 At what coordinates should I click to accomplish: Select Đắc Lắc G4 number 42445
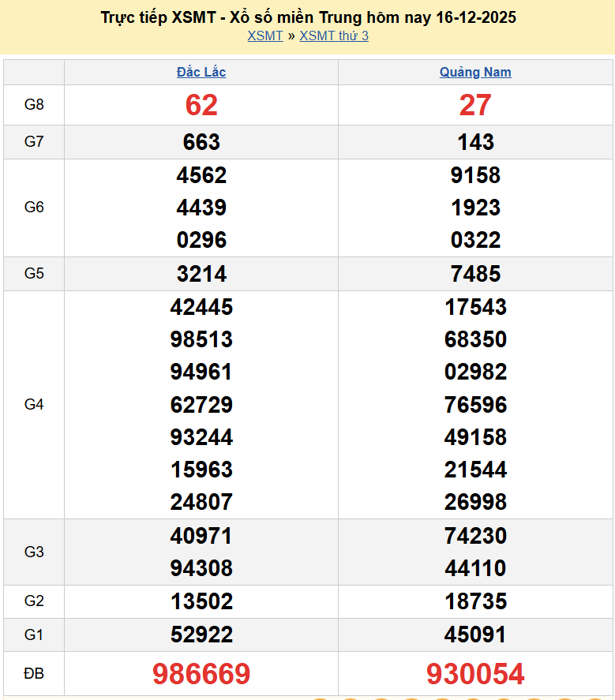point(201,307)
